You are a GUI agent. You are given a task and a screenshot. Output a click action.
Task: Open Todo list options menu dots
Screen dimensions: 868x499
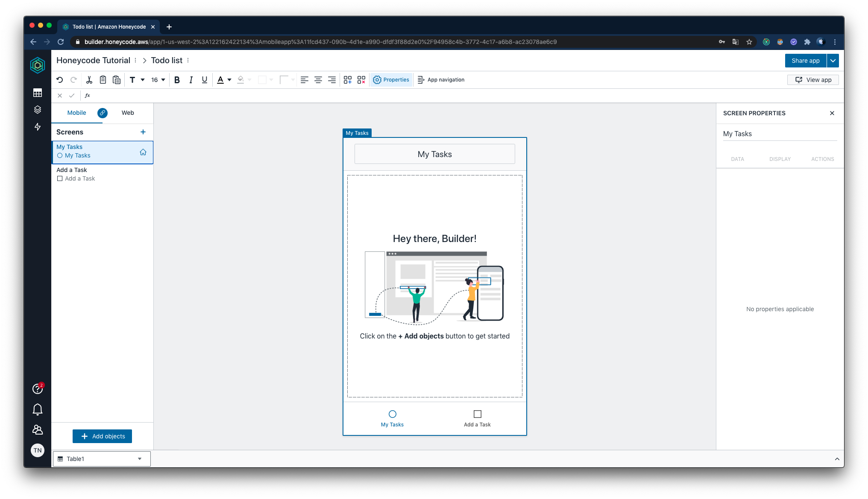click(x=188, y=61)
